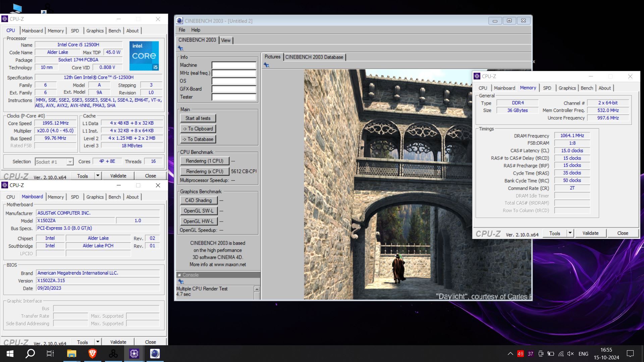Screen dimensions: 644x362
Task: Select the Pictures tab
Action: [x=272, y=57]
